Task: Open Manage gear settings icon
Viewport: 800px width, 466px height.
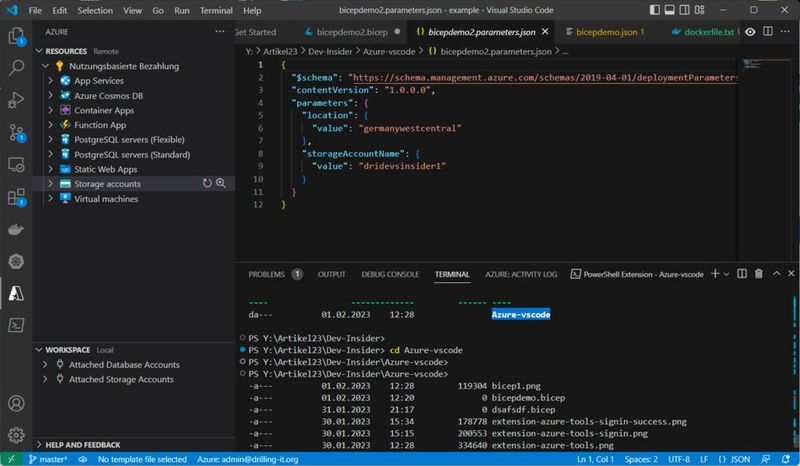Action: coord(16,435)
